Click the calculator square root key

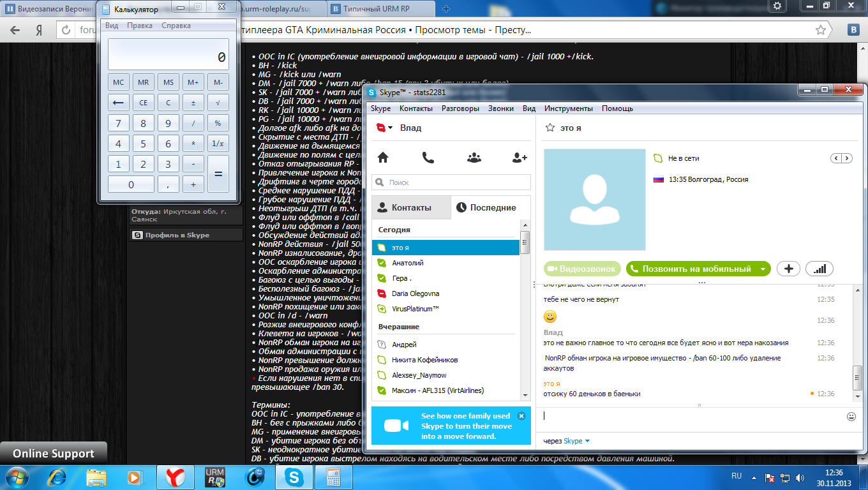point(218,103)
